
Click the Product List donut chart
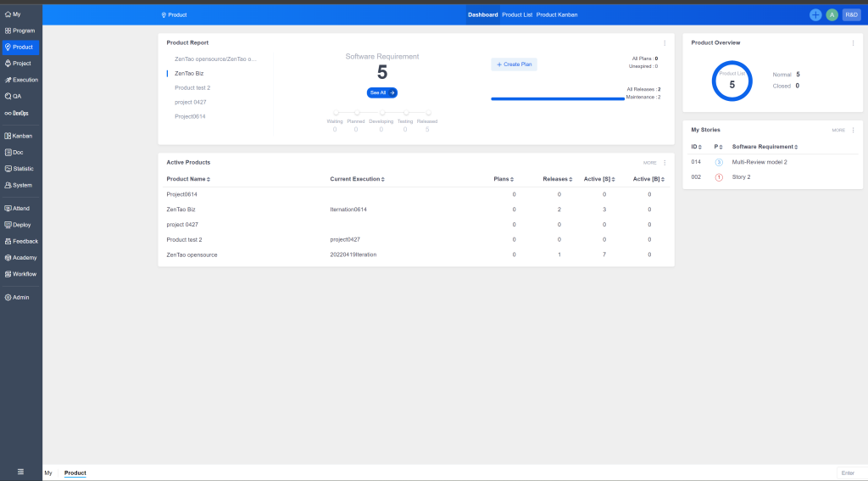732,81
